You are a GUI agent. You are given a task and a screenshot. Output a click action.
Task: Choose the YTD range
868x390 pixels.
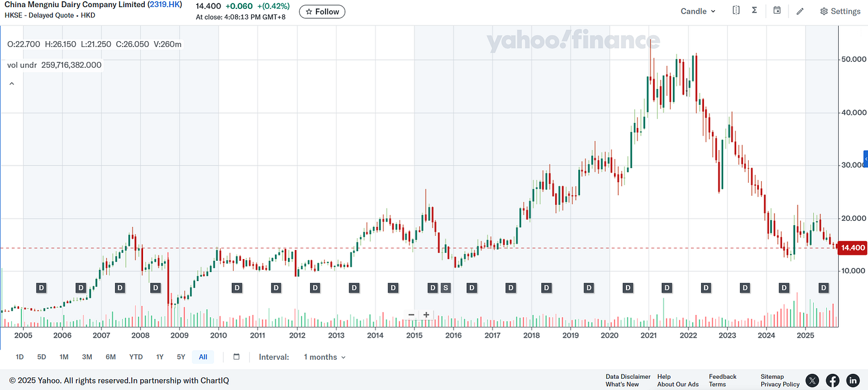pyautogui.click(x=136, y=357)
